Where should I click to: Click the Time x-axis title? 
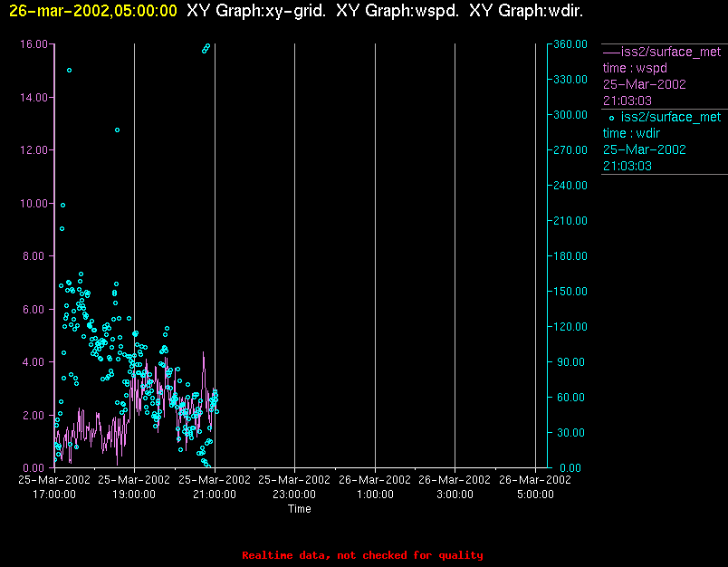(300, 509)
